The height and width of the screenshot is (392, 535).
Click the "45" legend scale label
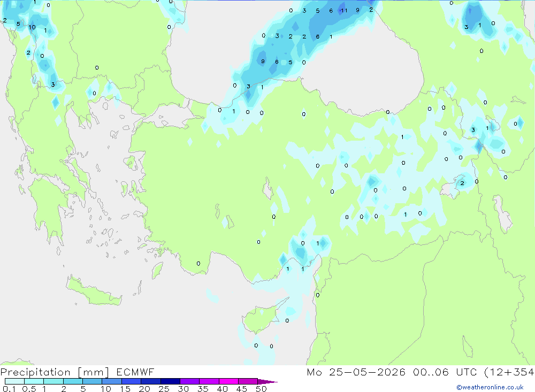point(242,389)
